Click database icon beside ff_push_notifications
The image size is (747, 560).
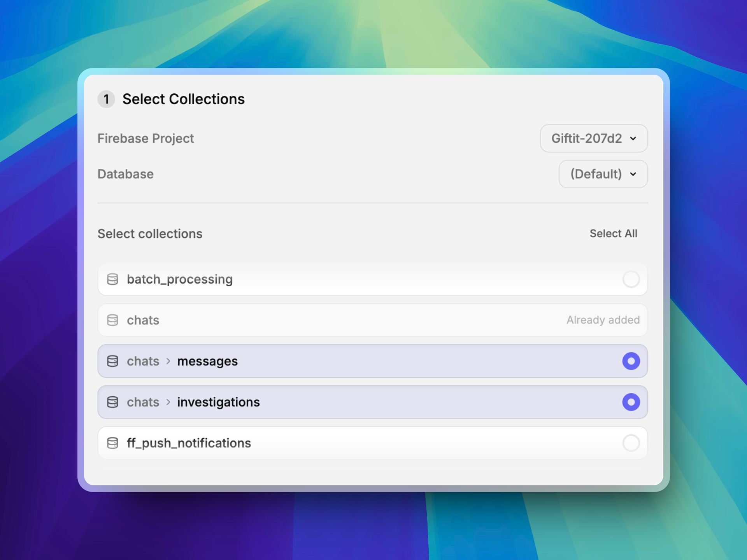coord(112,443)
